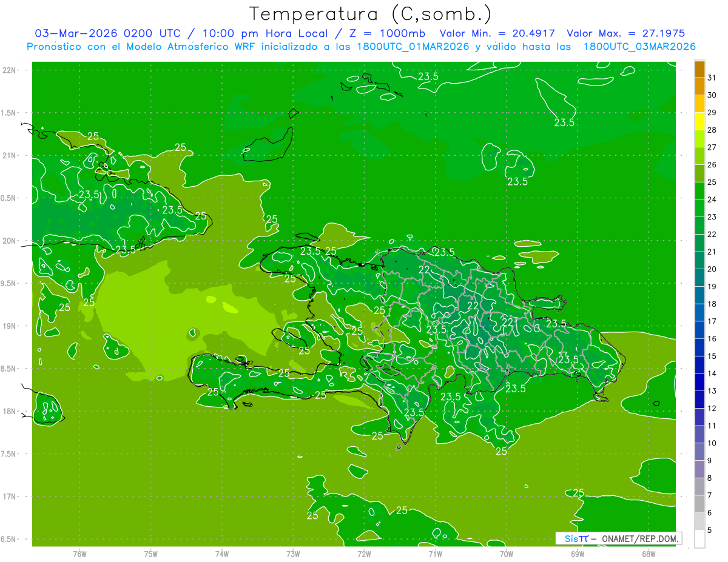
Task: Click the "17N" latitude axis label
Action: (8, 497)
